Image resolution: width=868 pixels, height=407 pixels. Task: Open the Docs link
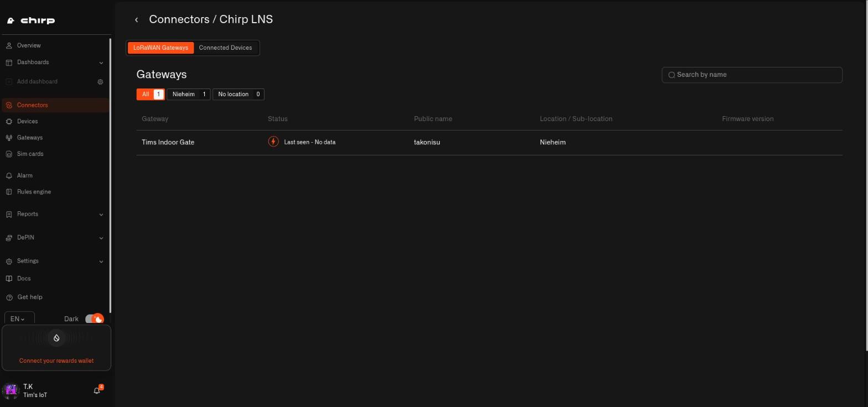[24, 279]
